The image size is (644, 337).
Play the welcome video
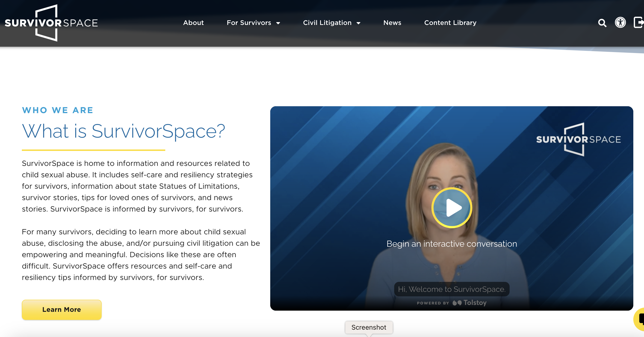point(451,208)
